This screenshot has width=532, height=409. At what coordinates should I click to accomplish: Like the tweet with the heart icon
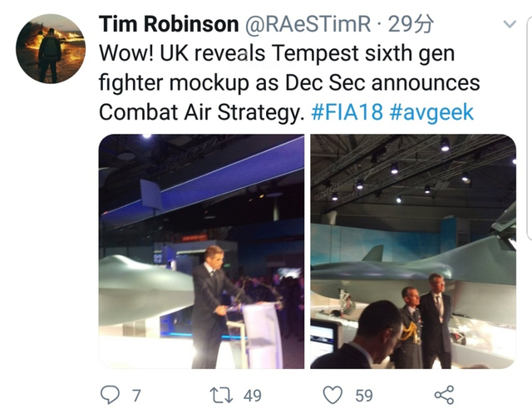(x=331, y=394)
